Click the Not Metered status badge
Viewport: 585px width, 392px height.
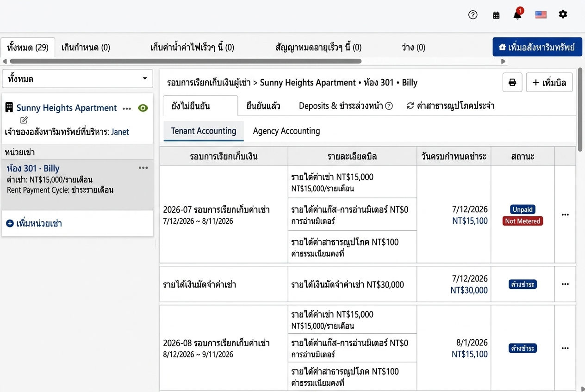[x=523, y=221]
